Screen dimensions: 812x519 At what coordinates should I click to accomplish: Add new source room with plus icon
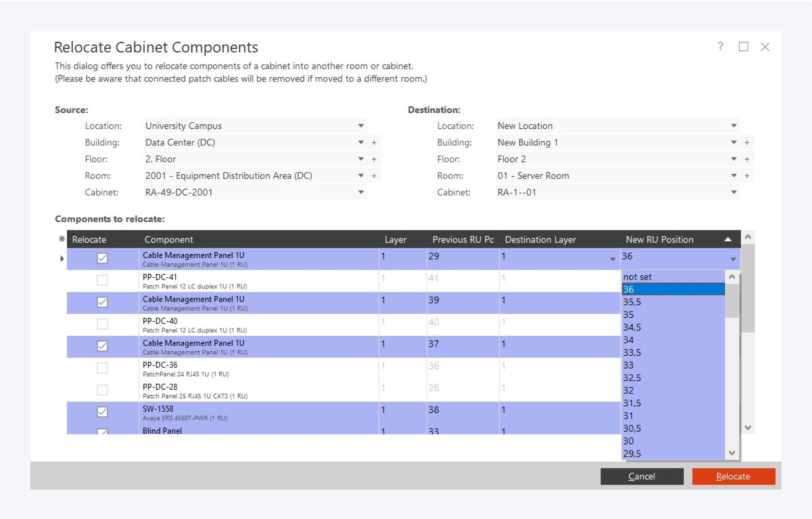coord(374,176)
